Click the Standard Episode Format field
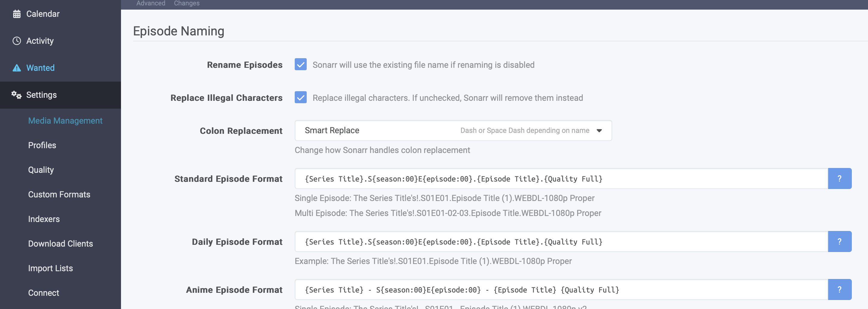Image resolution: width=868 pixels, height=309 pixels. 561,178
